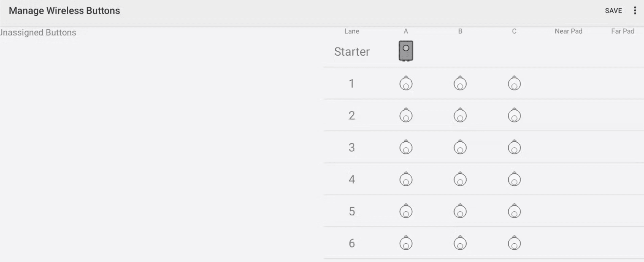644x262 pixels.
Task: Click the Near Pad column header
Action: point(569,31)
